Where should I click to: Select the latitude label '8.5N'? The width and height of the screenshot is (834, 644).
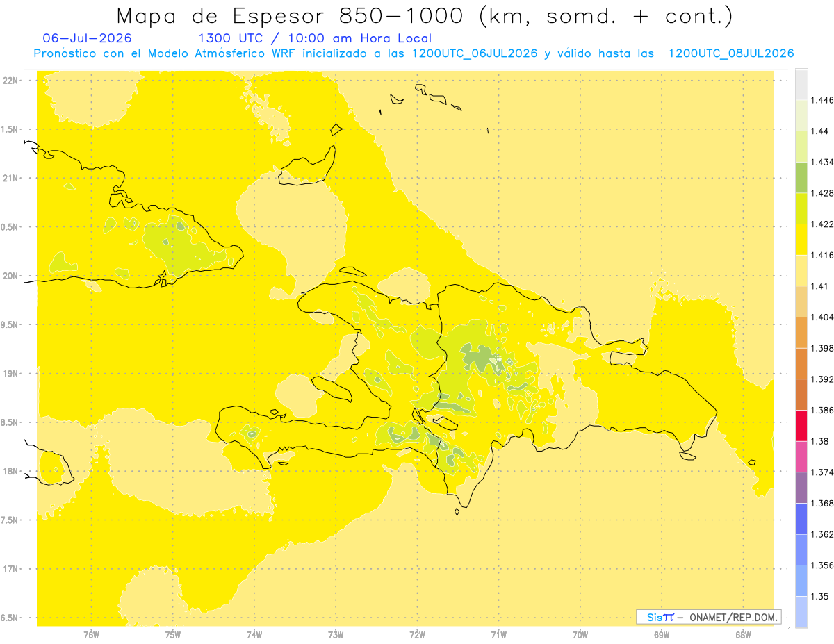10,422
